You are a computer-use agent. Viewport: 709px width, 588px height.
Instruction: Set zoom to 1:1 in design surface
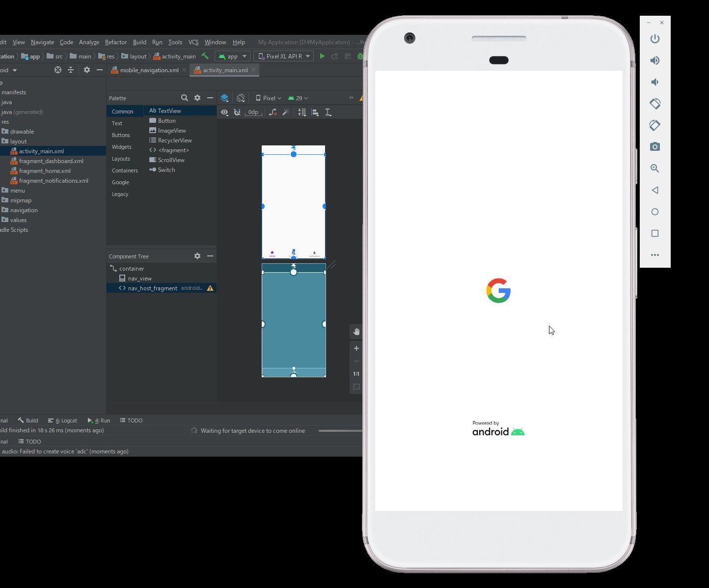(x=356, y=374)
